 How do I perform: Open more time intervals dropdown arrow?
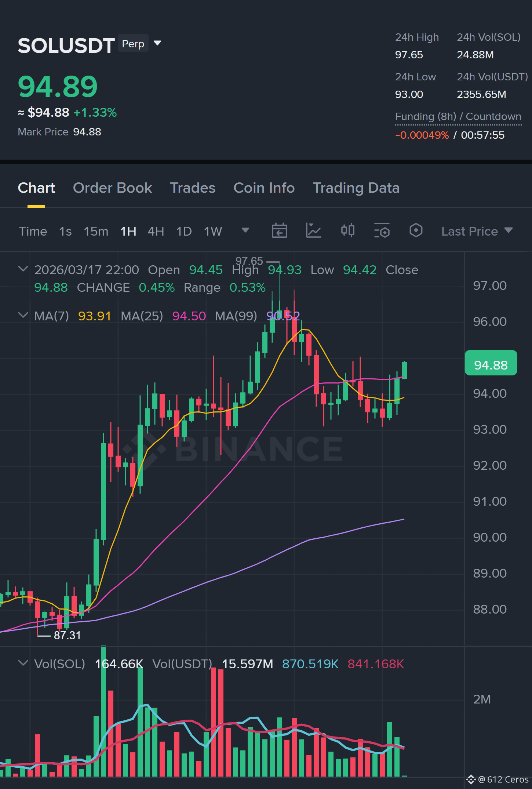[245, 230]
